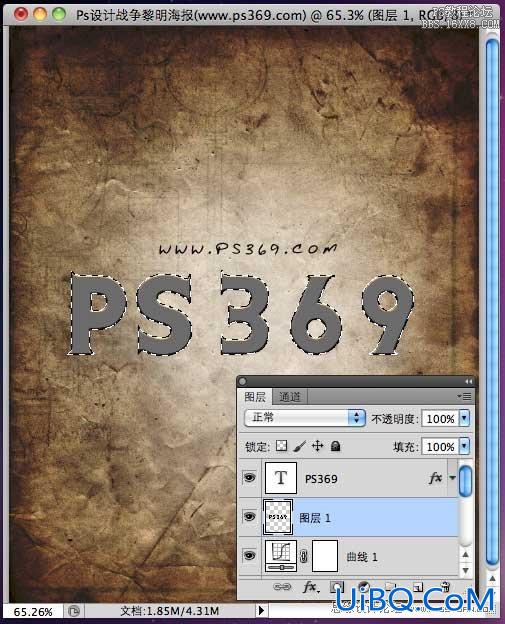Expand the PS369 layer effects arrow

[x=452, y=478]
